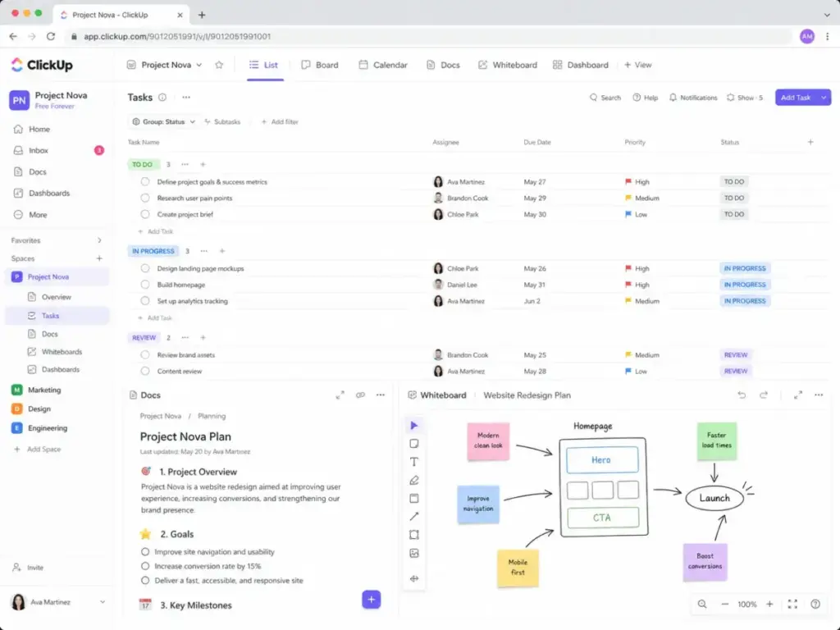Image resolution: width=840 pixels, height=630 pixels.
Task: Mark 'Create project brief' complete
Action: 145,214
